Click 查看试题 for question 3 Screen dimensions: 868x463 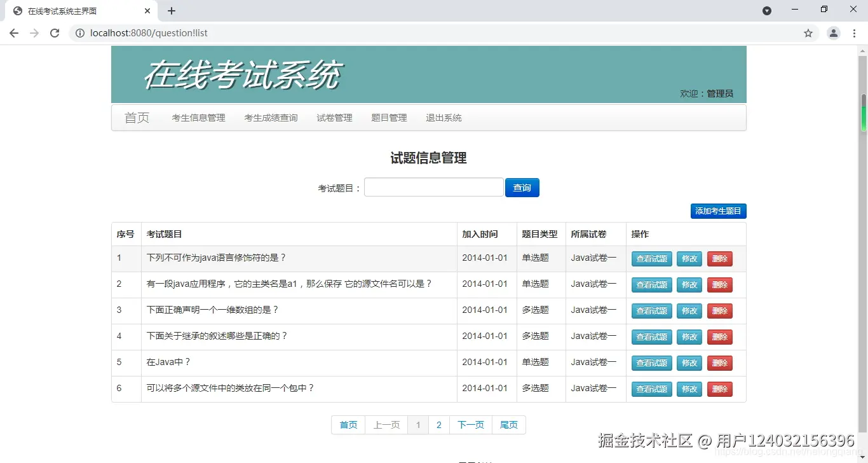coord(651,311)
